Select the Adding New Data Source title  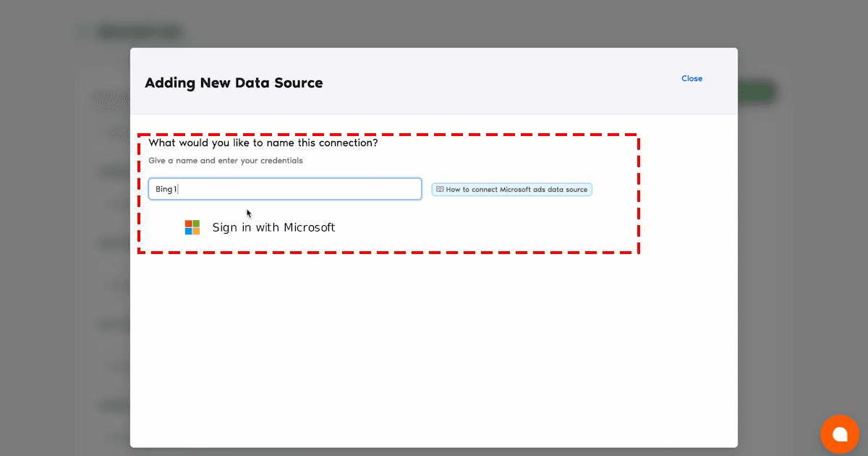(234, 83)
